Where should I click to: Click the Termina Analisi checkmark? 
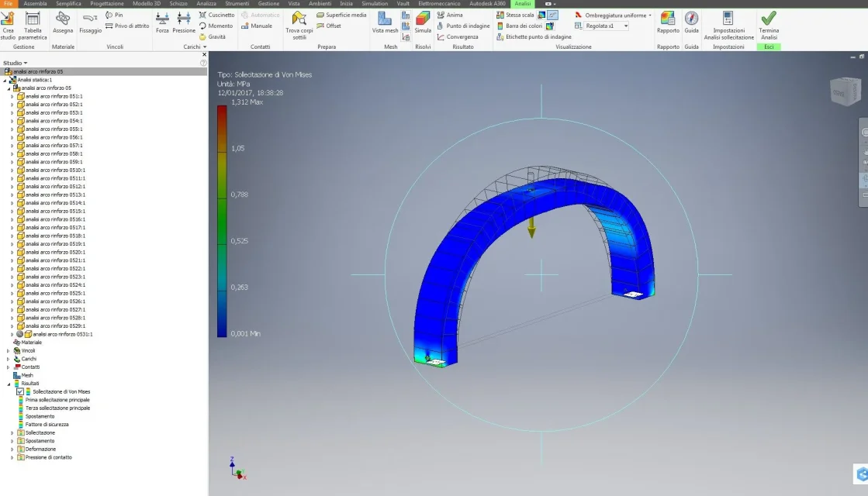(769, 19)
